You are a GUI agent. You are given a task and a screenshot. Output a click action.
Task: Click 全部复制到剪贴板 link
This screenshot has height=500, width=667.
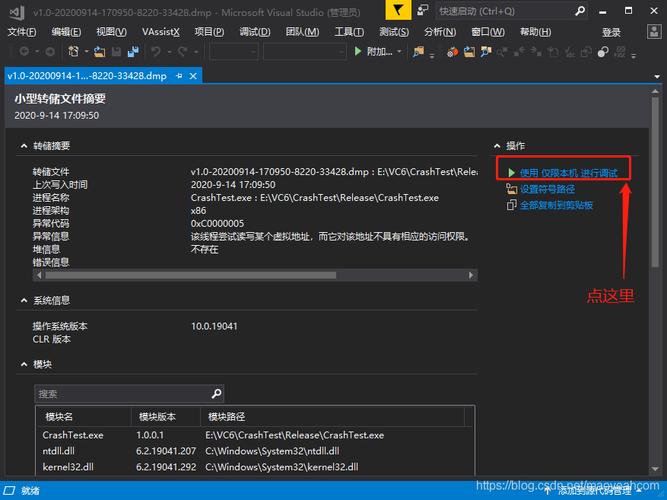coord(556,205)
